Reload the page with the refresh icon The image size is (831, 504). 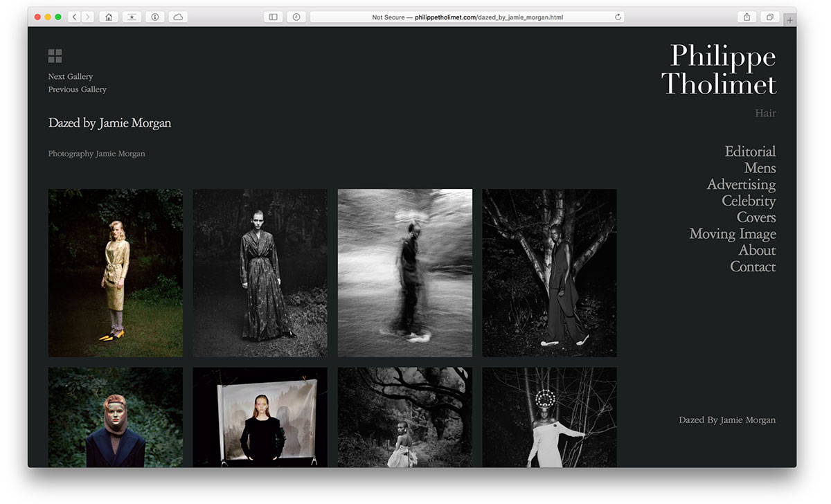point(618,17)
